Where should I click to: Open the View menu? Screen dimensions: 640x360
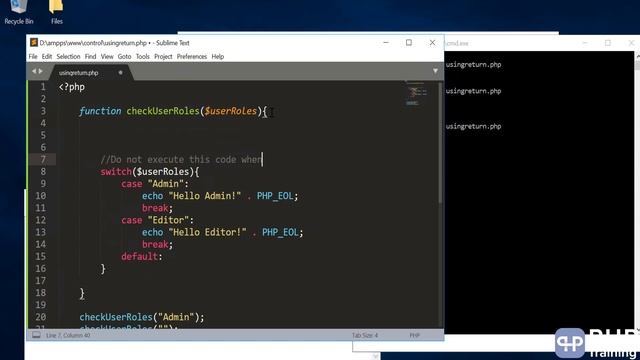107,56
